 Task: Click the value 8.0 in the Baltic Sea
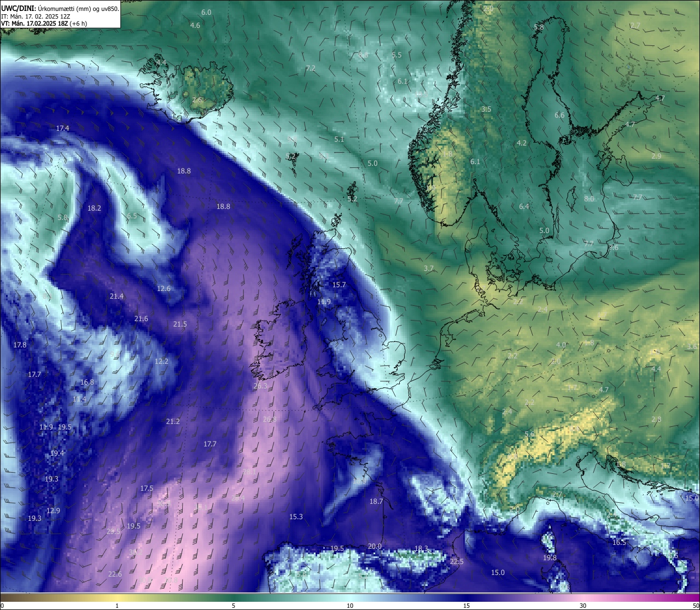[589, 199]
